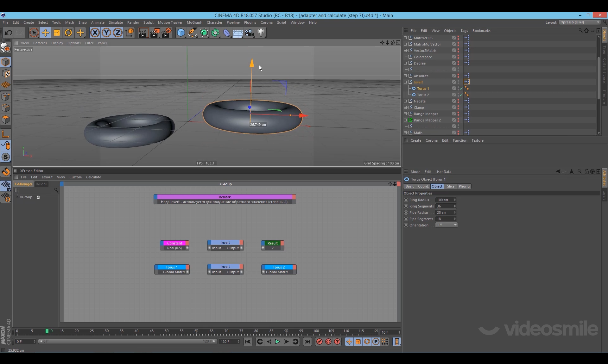
Task: Toggle X axis lock button
Action: [95, 33]
